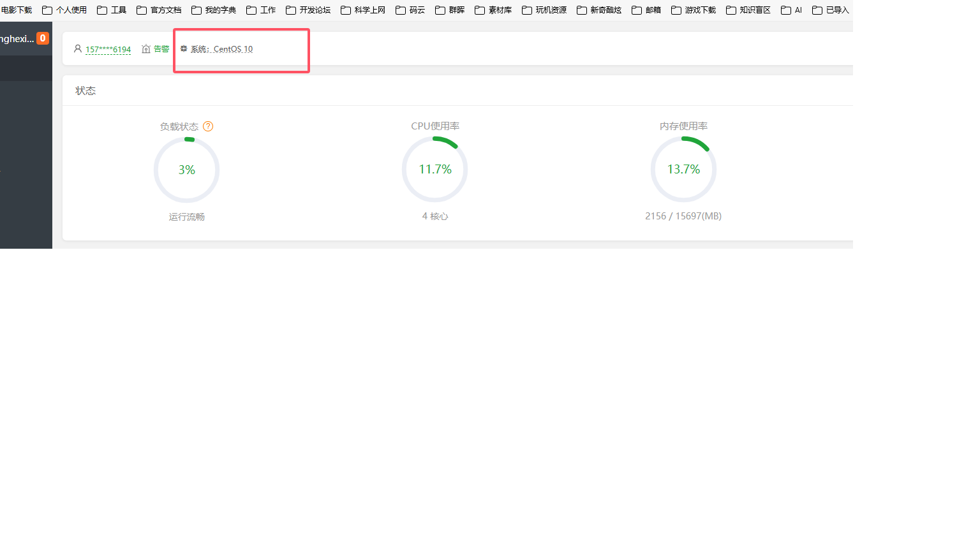Image resolution: width=980 pixels, height=551 pixels.
Task: Click the help question icon beside 负载状态
Action: pos(208,126)
